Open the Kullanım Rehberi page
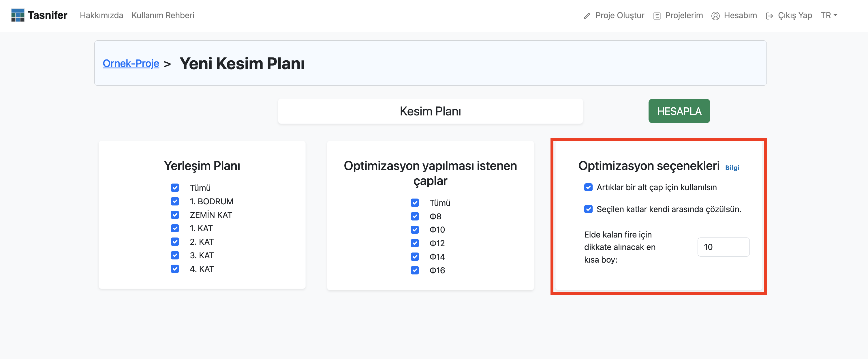Image resolution: width=868 pixels, height=359 pixels. click(163, 16)
